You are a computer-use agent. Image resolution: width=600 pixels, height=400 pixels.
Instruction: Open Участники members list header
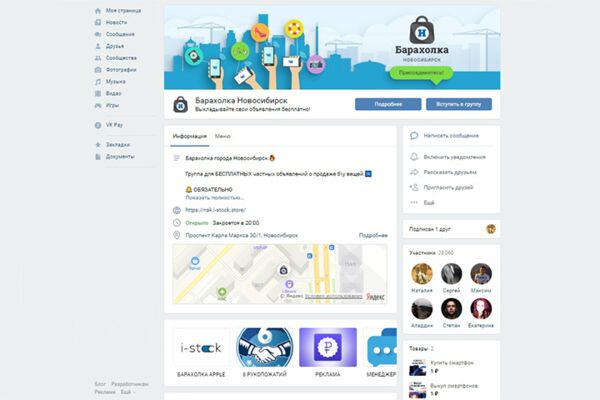coord(432,253)
